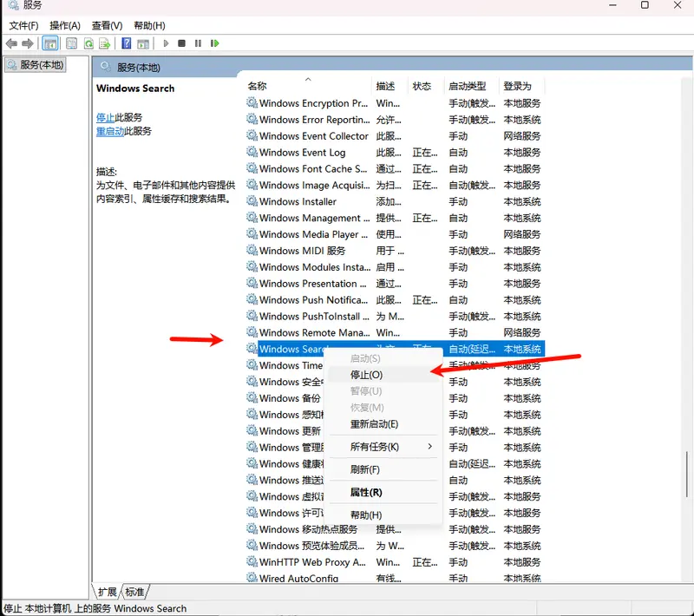
Task: Open Help using the question mark icon
Action: click(126, 43)
